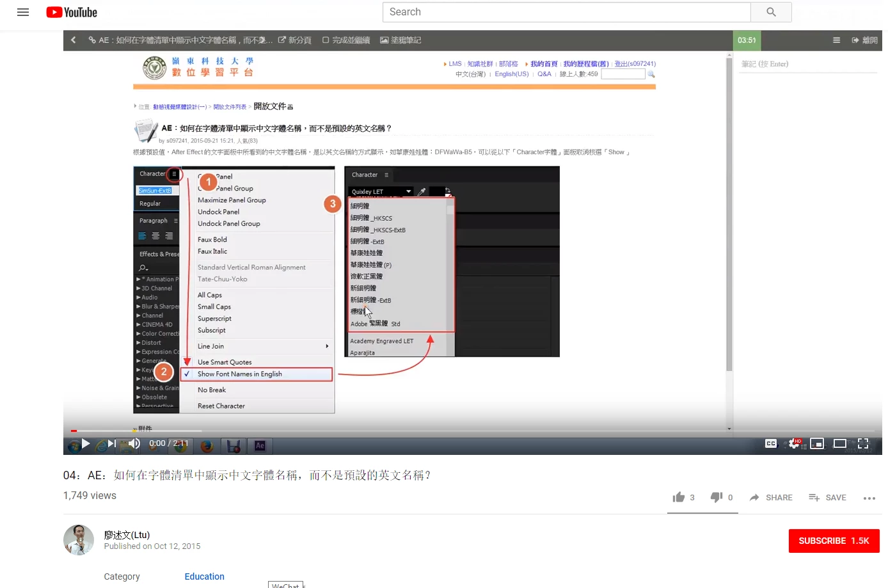The width and height of the screenshot is (888, 588).
Task: Select Academy Engraved LET font
Action: 382,341
